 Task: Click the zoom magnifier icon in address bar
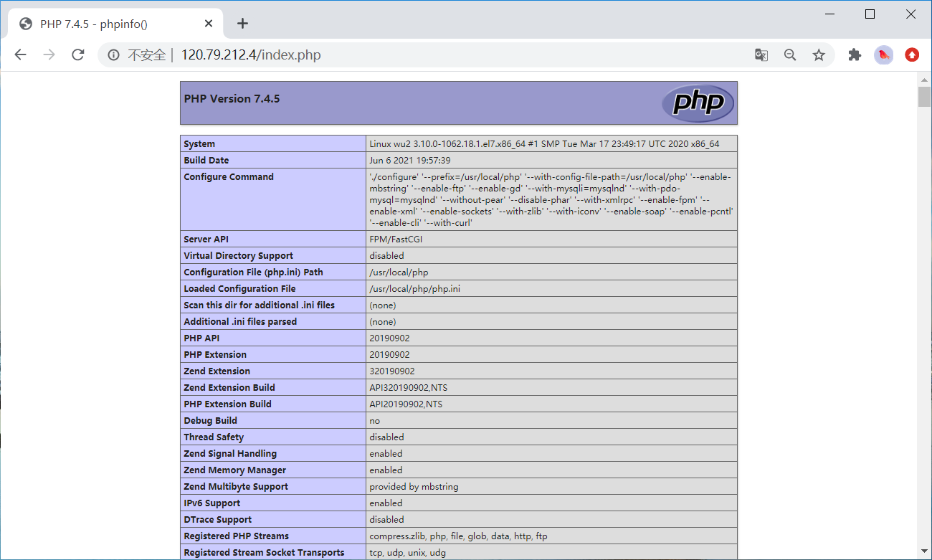tap(790, 54)
